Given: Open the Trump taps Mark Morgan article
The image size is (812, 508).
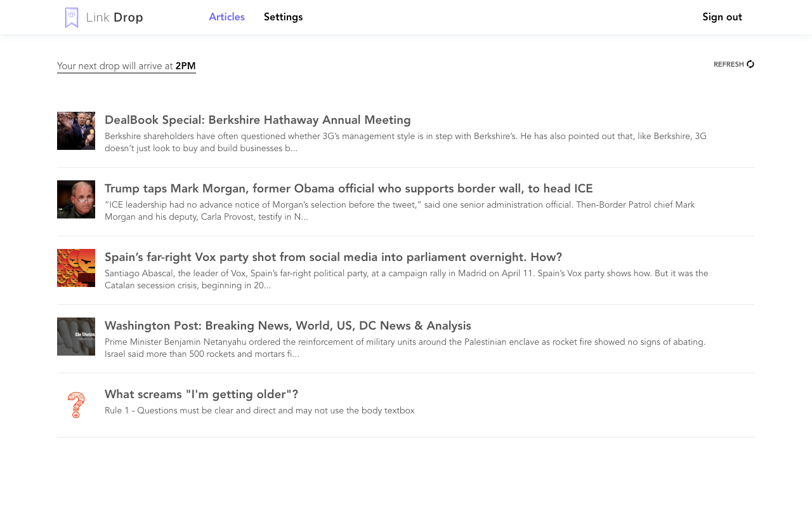Looking at the screenshot, I should point(349,189).
